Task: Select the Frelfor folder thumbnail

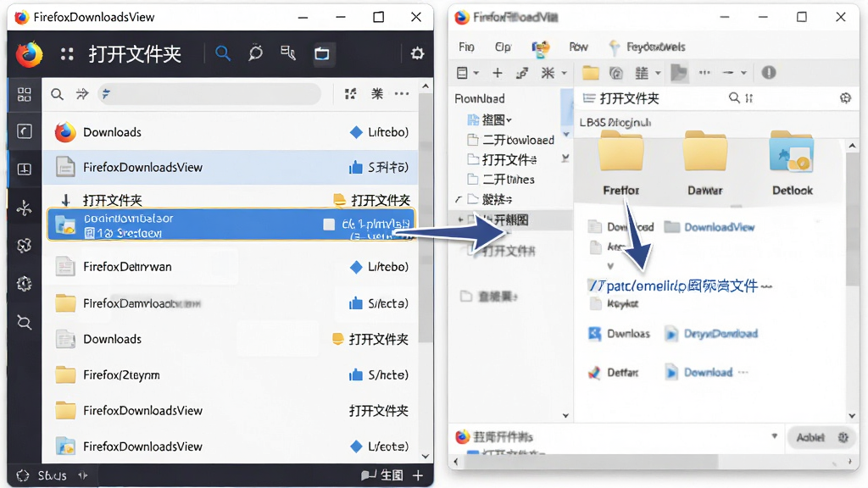Action: pyautogui.click(x=621, y=164)
